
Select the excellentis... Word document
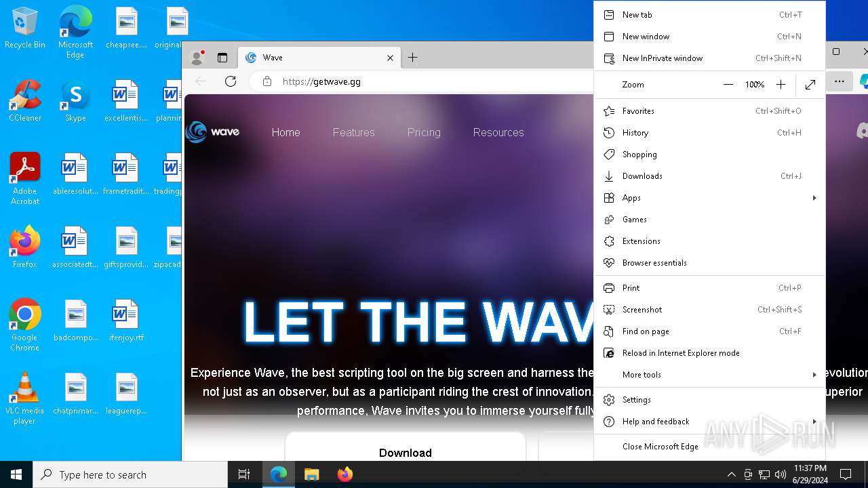point(126,101)
